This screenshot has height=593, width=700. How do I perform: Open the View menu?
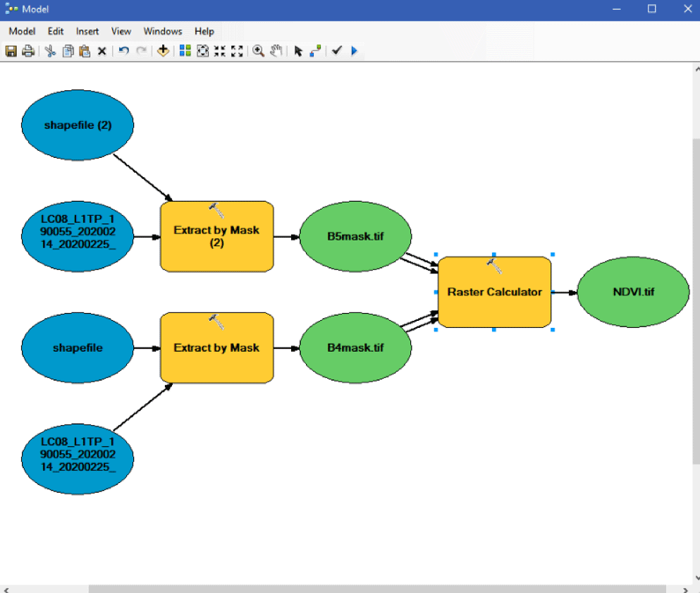(121, 31)
